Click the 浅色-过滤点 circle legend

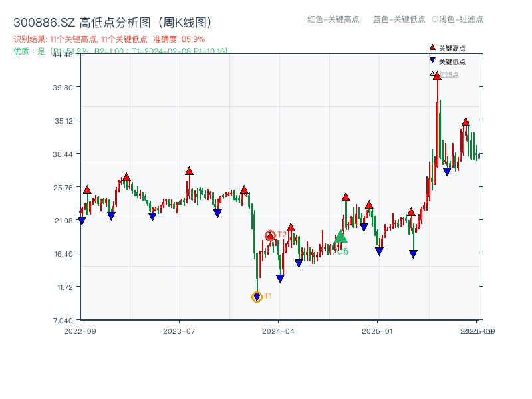[x=458, y=19]
